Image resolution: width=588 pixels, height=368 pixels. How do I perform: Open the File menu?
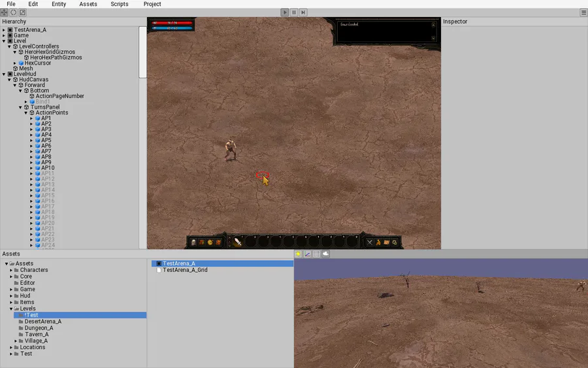(x=11, y=4)
